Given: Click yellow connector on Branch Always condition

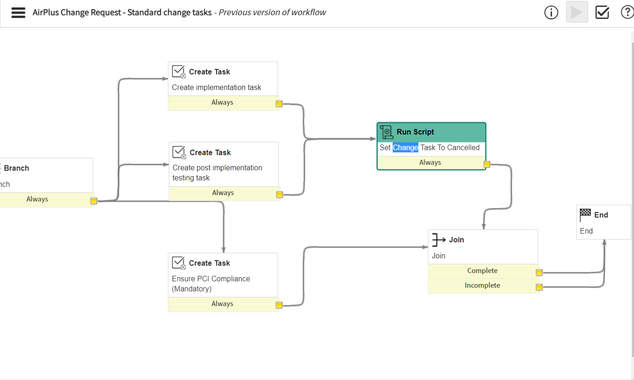Looking at the screenshot, I should (x=93, y=201).
